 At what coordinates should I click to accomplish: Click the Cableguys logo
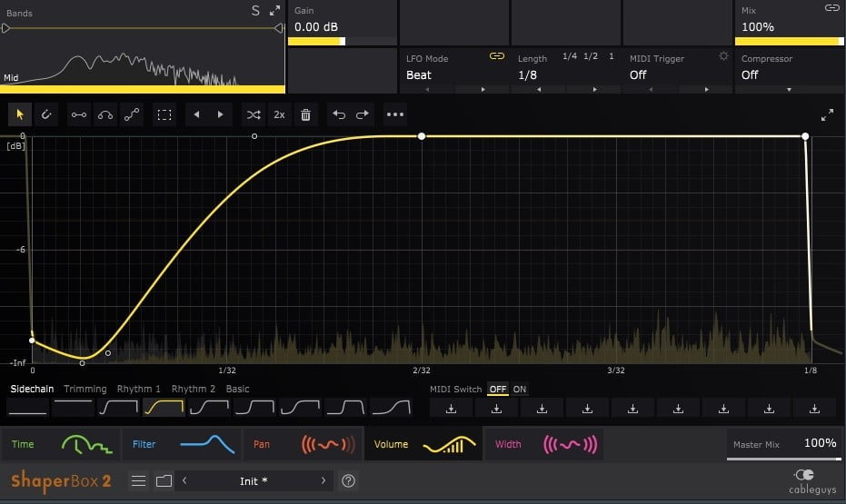pos(812,480)
